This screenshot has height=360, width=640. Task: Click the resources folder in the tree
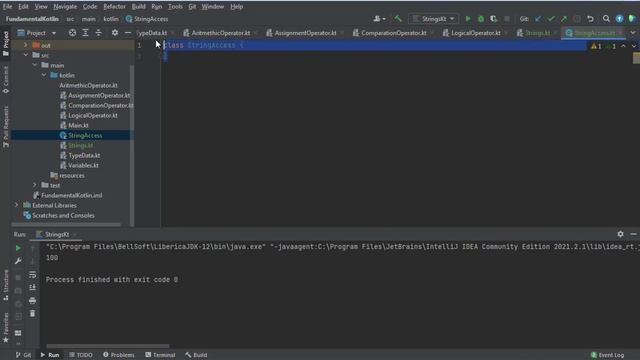click(72, 175)
